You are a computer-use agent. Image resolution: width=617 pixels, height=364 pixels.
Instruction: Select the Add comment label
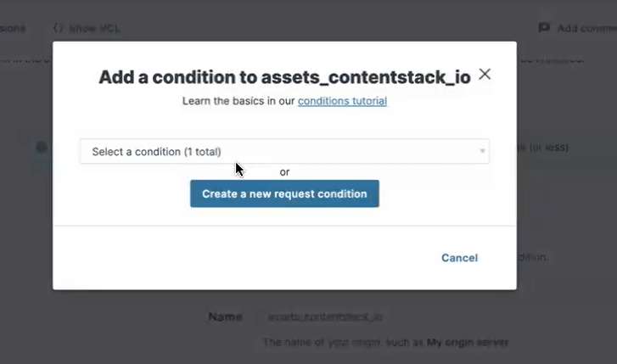pos(586,28)
